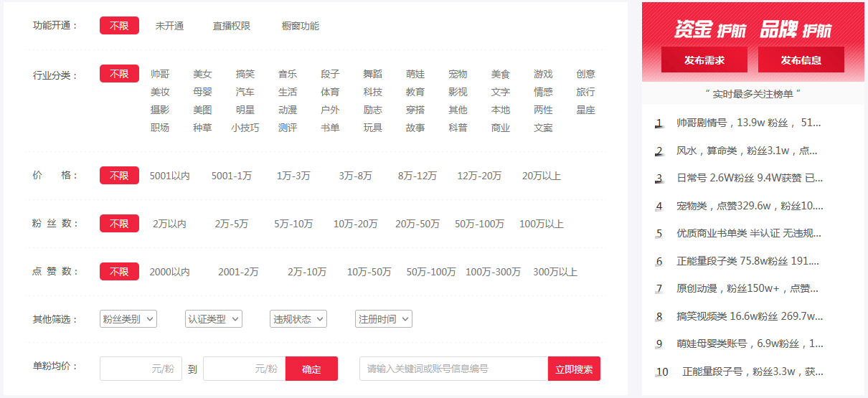
Task: Open ranking item 正能量段子类 75.8w粉丝
Action: (749, 261)
